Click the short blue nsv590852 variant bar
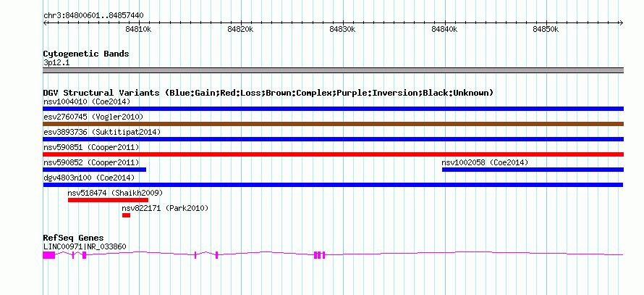Viewport: 644px width, 295px height. [x=95, y=170]
